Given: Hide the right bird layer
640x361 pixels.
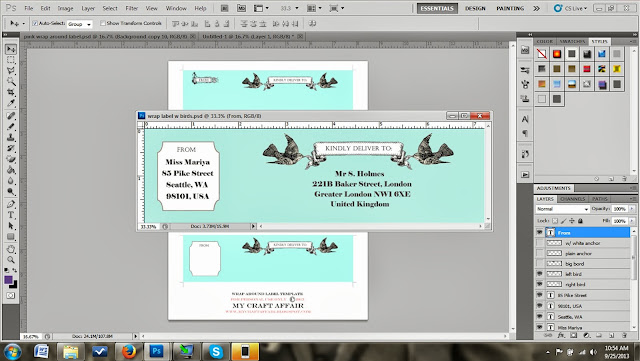Looking at the screenshot, I should [x=540, y=284].
